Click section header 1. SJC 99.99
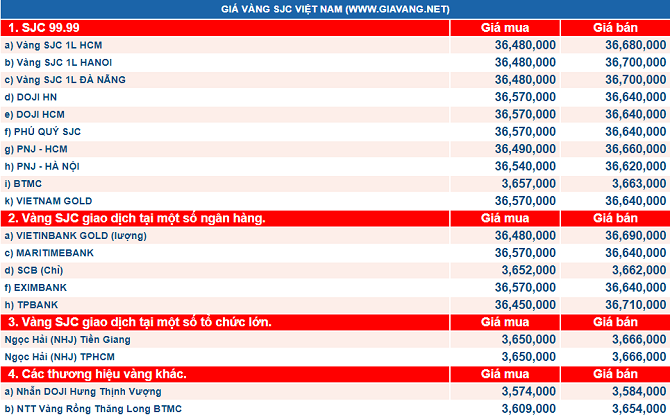 point(44,28)
